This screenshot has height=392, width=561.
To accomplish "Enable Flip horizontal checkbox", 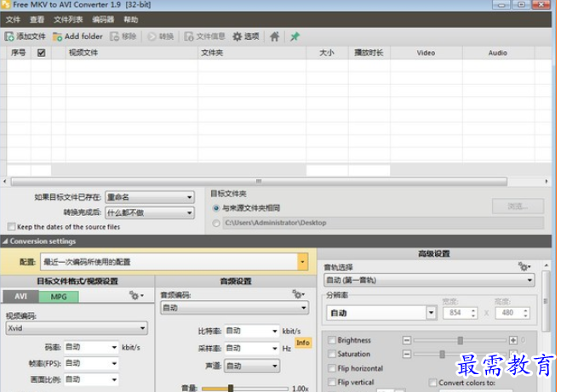I will (x=332, y=368).
